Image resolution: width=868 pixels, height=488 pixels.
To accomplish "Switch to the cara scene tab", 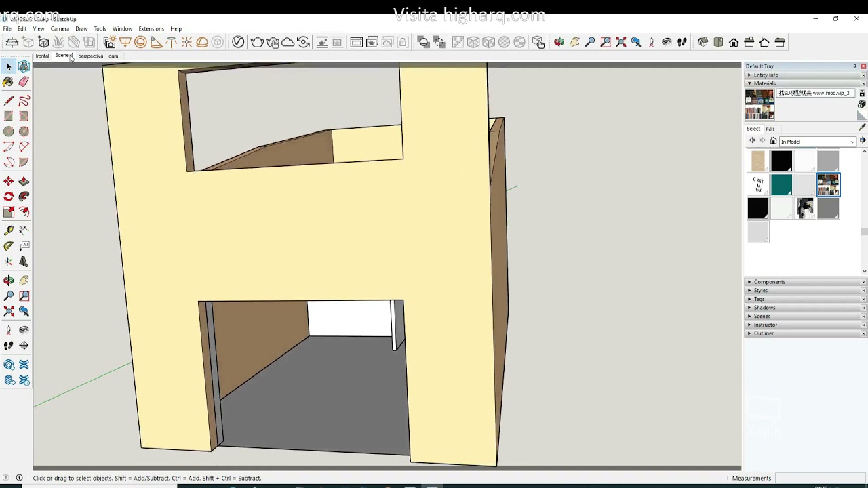I will [x=113, y=56].
